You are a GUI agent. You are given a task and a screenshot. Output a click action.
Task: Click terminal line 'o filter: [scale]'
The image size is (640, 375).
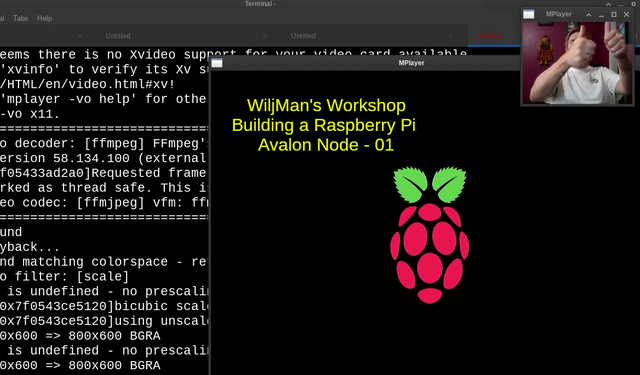[x=64, y=277]
